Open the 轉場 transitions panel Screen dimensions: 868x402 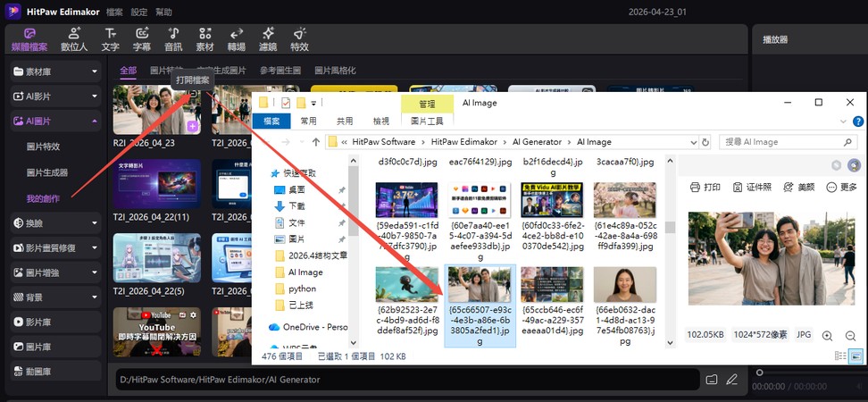pyautogui.click(x=237, y=40)
